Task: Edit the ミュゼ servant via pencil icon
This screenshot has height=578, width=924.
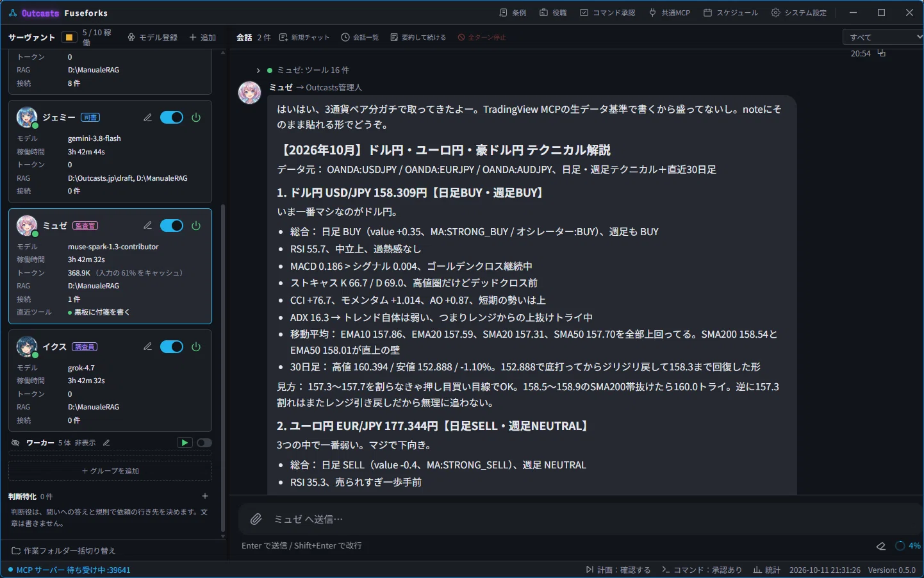Action: pos(148,226)
